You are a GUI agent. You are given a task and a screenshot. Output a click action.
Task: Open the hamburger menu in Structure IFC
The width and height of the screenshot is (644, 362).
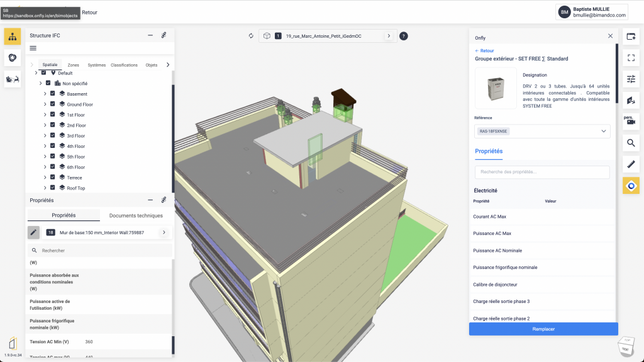point(33,48)
